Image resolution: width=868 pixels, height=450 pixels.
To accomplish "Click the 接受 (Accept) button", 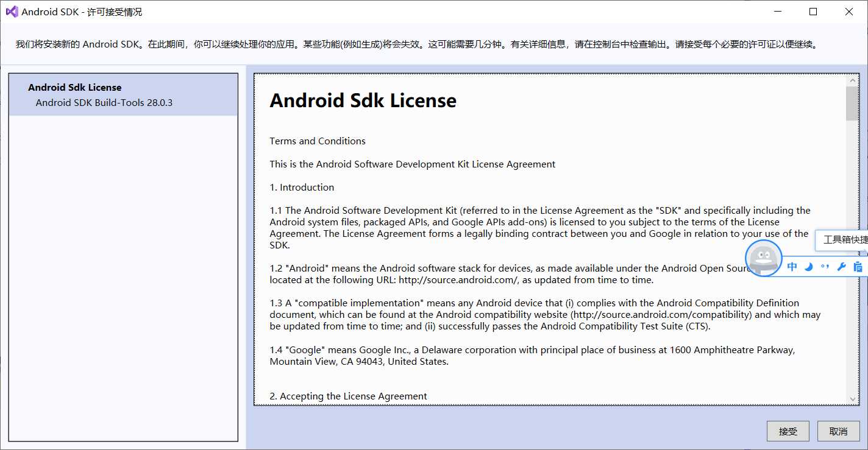I will [788, 431].
